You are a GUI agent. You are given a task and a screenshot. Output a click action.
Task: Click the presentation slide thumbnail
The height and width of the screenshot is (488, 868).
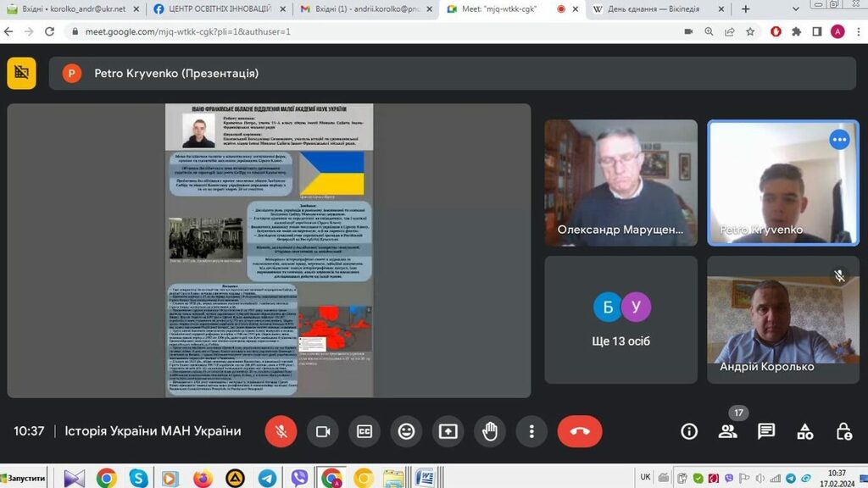pyautogui.click(x=269, y=250)
